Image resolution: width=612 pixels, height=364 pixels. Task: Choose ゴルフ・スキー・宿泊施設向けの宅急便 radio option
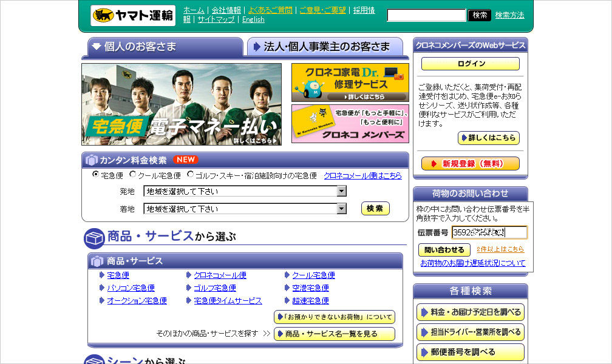190,174
